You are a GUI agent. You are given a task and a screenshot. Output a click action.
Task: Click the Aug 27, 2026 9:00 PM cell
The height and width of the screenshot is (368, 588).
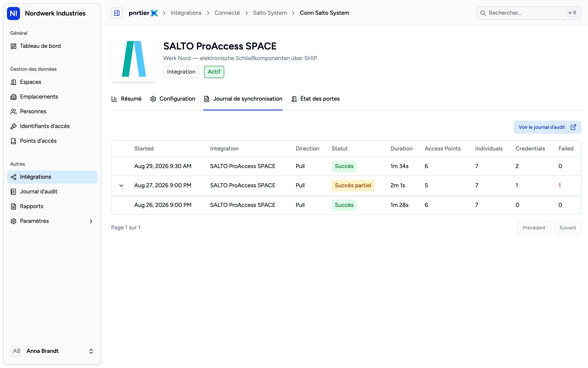[163, 185]
